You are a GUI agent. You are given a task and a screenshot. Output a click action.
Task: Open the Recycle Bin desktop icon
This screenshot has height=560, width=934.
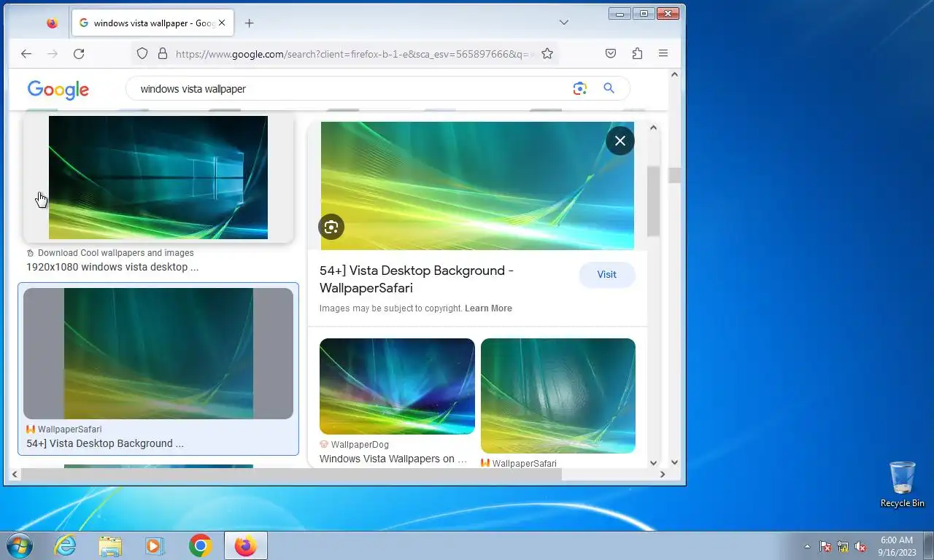point(903,484)
